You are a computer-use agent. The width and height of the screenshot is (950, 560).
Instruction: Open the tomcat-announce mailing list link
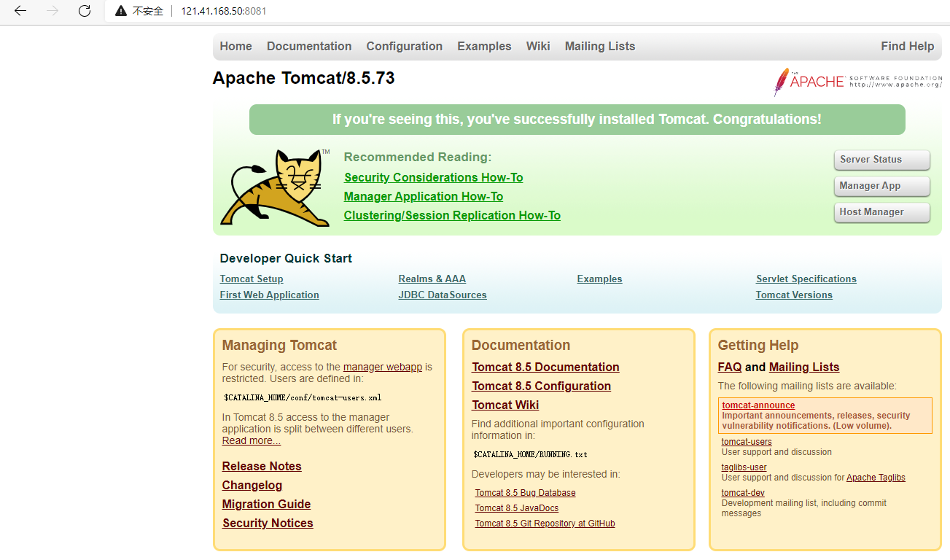758,405
